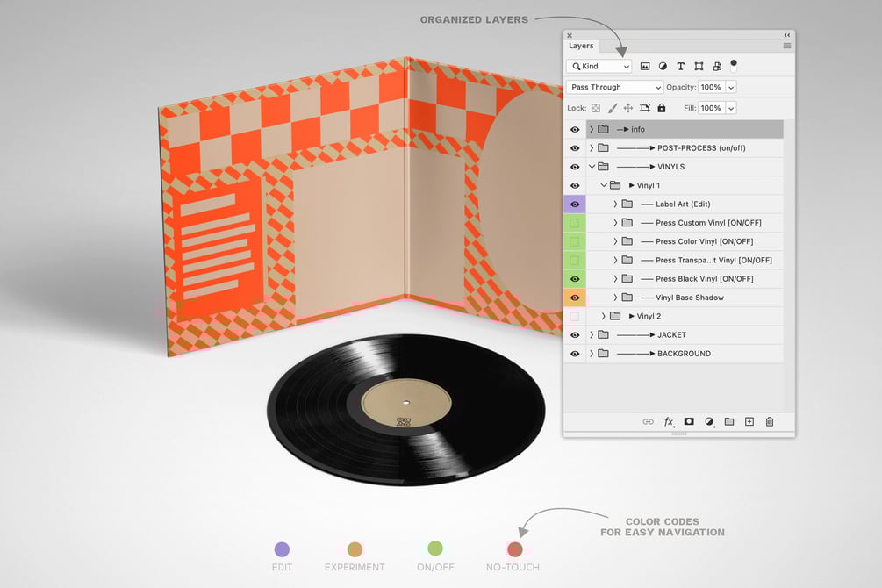
Task: Open the Layers panel hamburger menu
Action: (x=787, y=46)
